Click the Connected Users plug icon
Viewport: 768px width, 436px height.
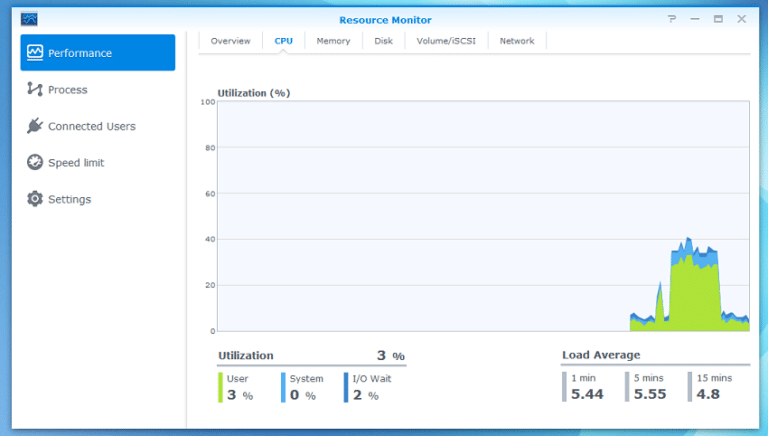35,126
